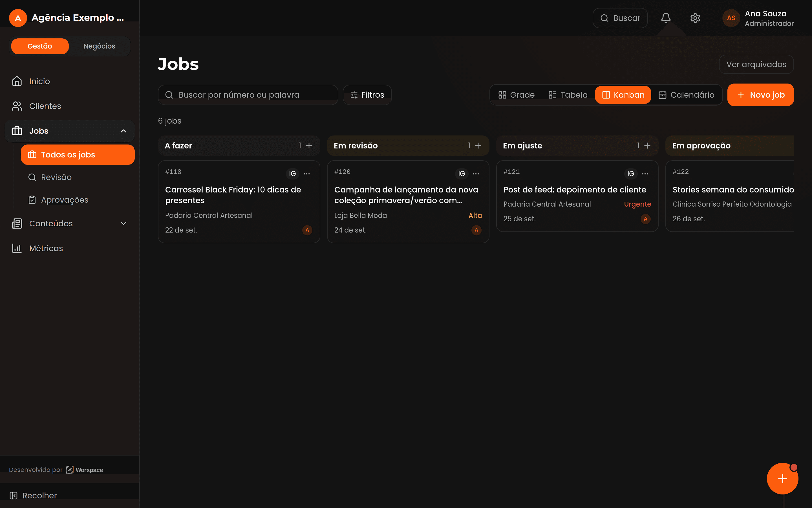The image size is (812, 508).
Task: Click the Worxpace logo in footer
Action: coord(85,470)
